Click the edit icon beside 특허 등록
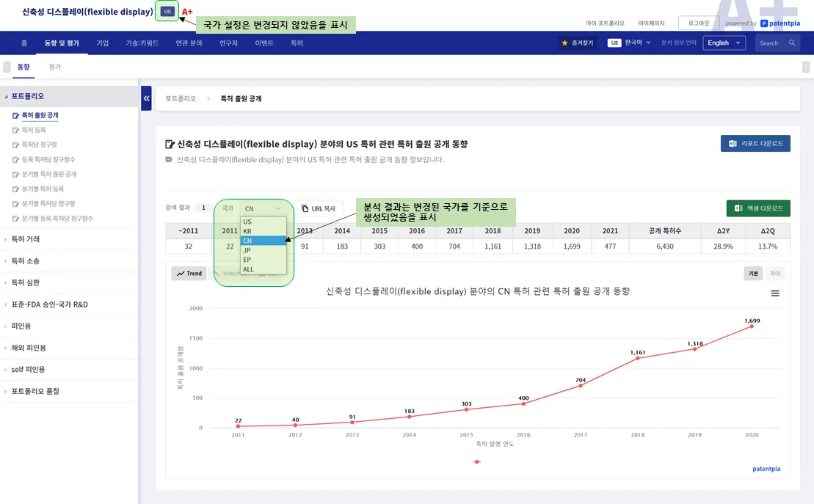 point(15,131)
